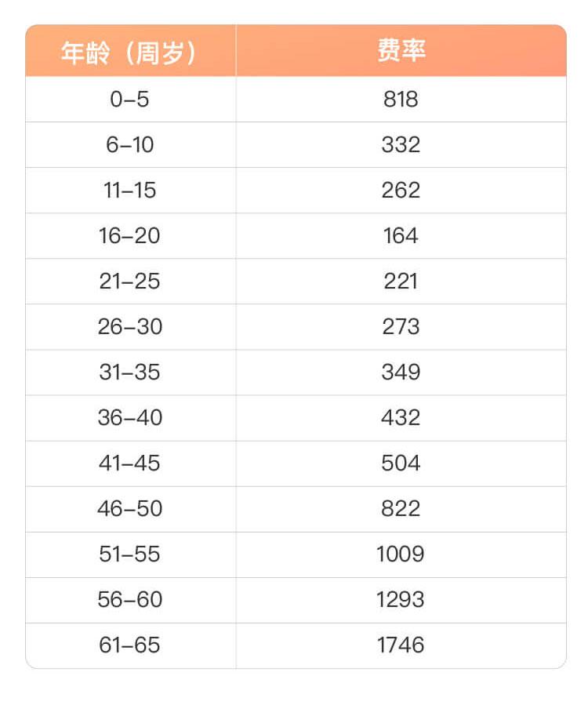Click the rate value 1009
Screen dimensions: 588x705
click(401, 554)
